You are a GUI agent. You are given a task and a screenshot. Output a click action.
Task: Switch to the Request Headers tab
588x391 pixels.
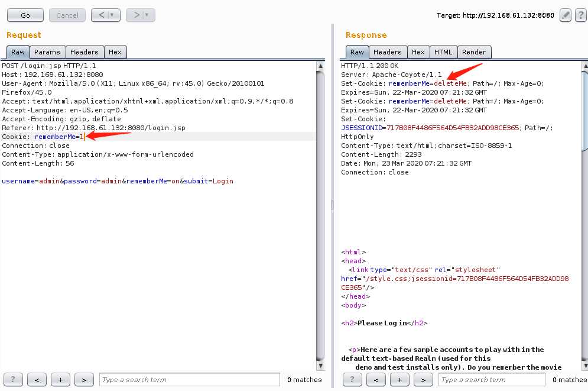tap(85, 52)
